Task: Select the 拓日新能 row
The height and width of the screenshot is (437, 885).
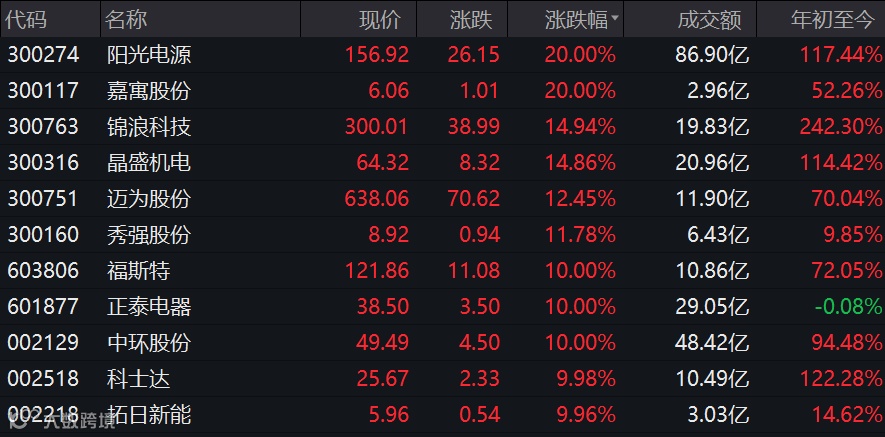Action: tap(442, 415)
